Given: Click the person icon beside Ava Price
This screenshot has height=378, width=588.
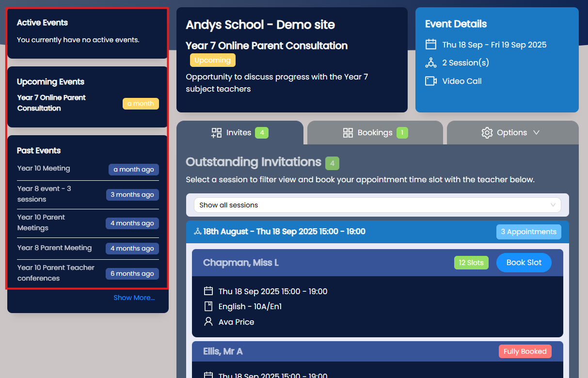Looking at the screenshot, I should 208,321.
